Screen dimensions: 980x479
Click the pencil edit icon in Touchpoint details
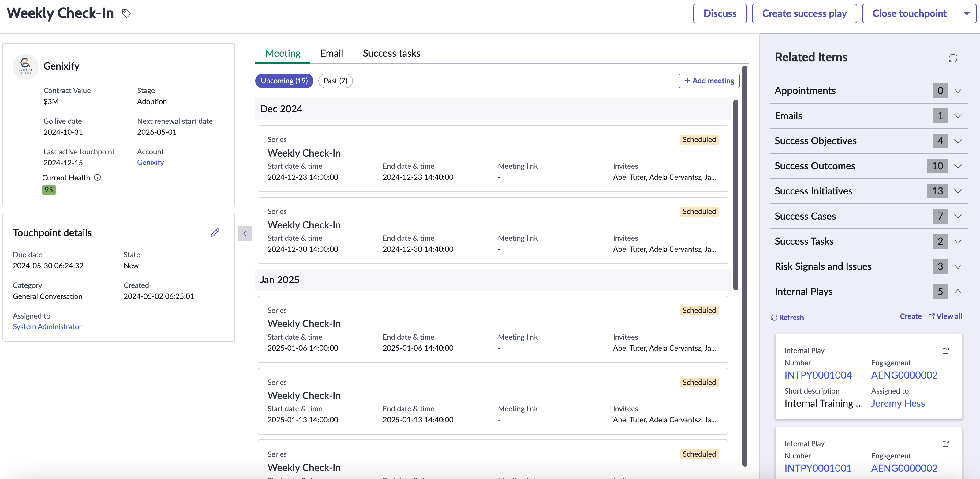point(215,233)
